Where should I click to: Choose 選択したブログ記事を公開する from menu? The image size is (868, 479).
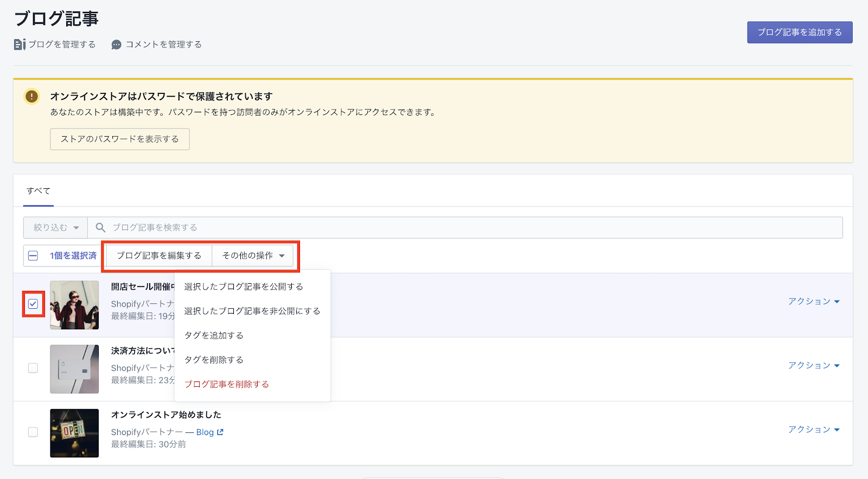[244, 286]
